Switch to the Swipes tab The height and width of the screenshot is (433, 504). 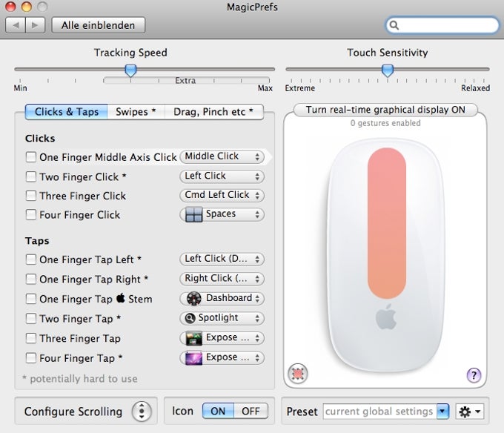pos(136,112)
